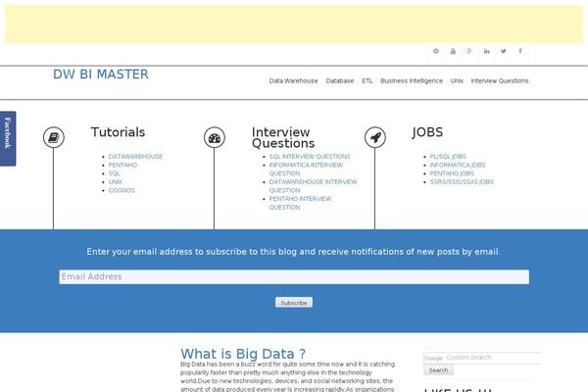Open the PENTAHO JOBS link

click(452, 173)
